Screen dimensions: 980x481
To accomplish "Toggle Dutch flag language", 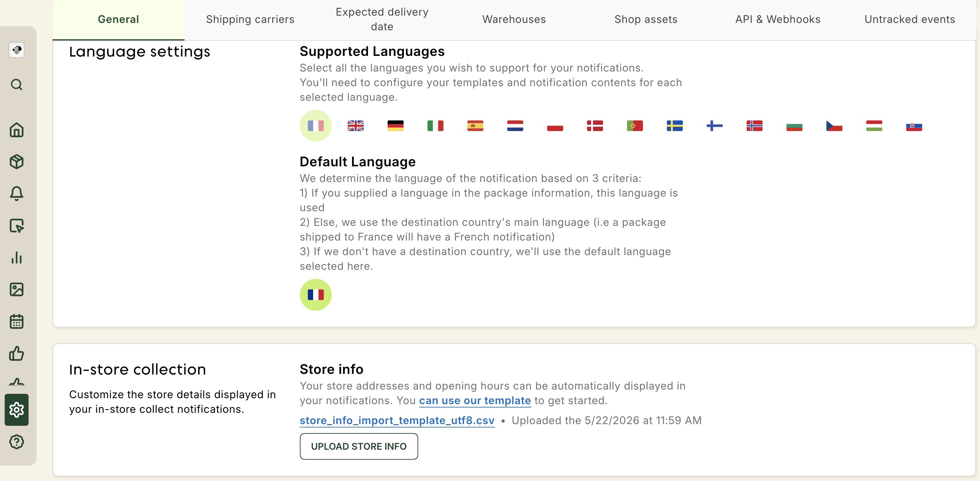I will coord(515,126).
